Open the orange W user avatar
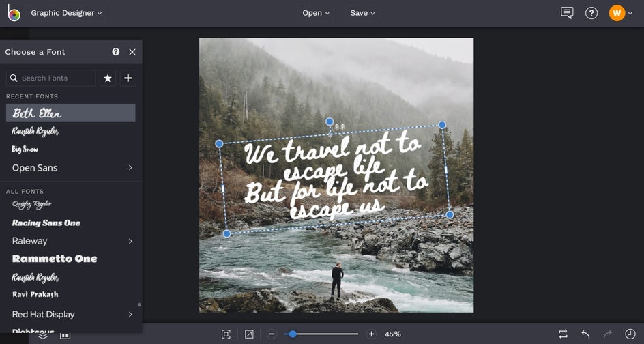644x344 pixels. coord(617,13)
